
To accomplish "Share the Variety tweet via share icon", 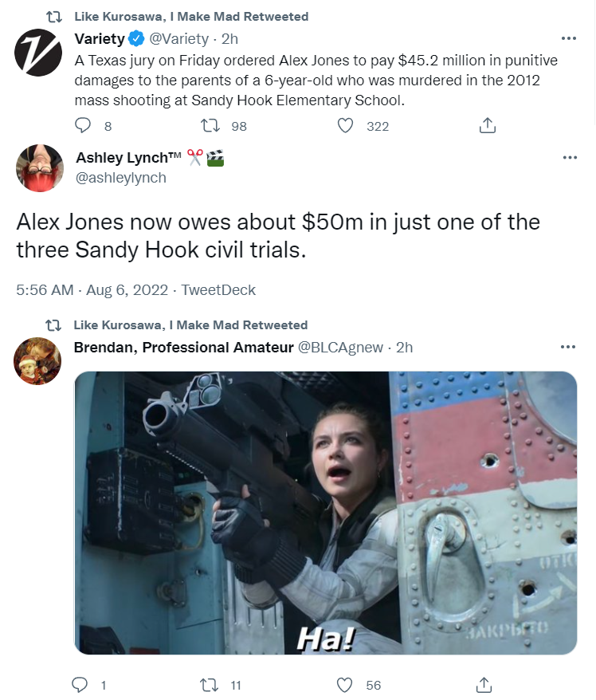I will tap(487, 125).
